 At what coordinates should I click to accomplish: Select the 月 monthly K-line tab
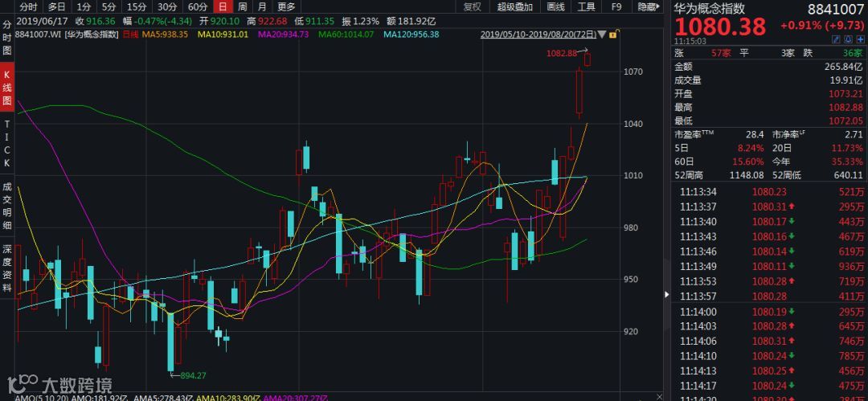tap(262, 7)
